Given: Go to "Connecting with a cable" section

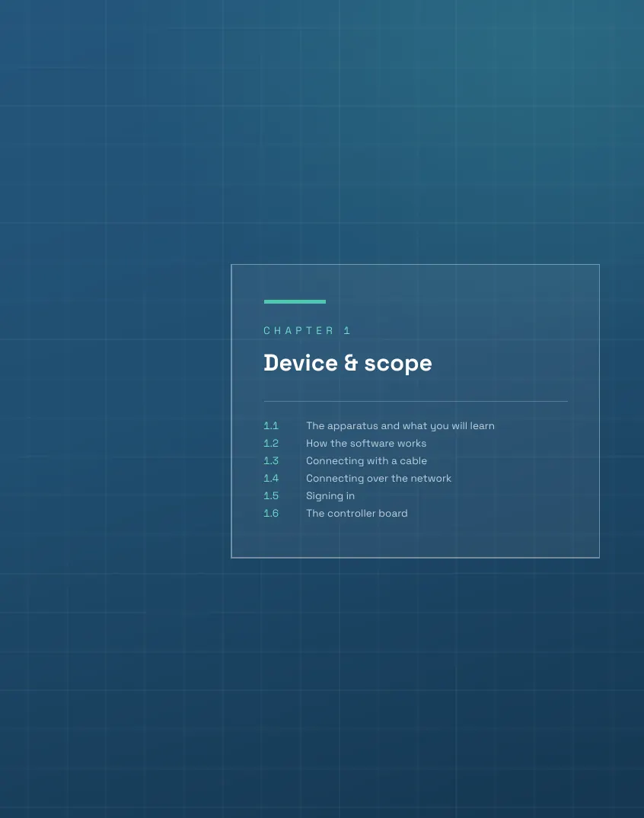Looking at the screenshot, I should [x=366, y=460].
